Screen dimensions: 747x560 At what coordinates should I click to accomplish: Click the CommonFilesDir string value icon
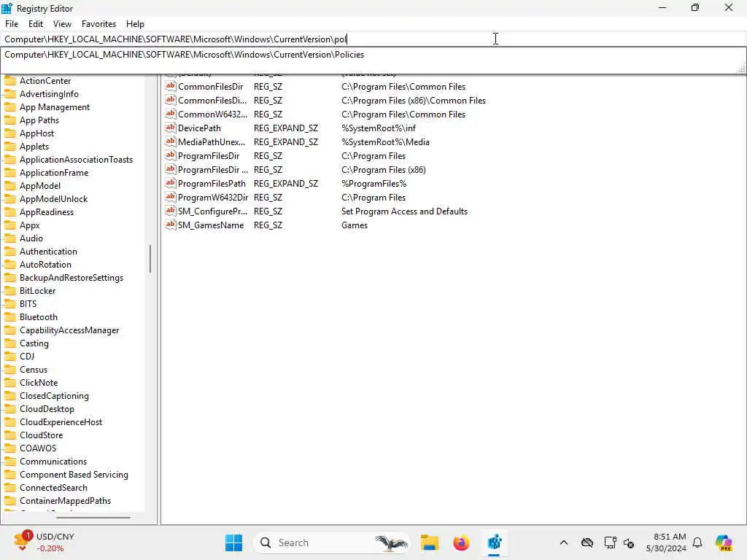click(171, 86)
